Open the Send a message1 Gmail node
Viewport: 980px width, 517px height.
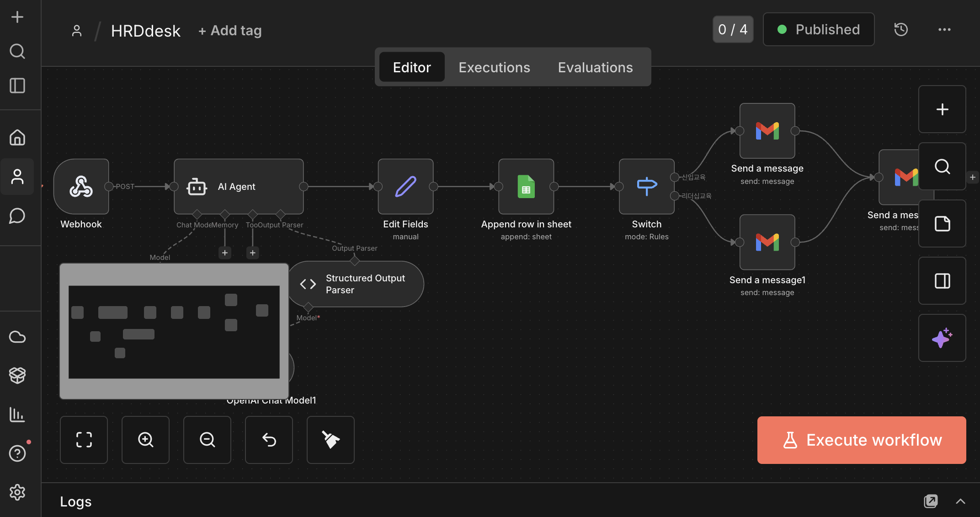tap(767, 242)
